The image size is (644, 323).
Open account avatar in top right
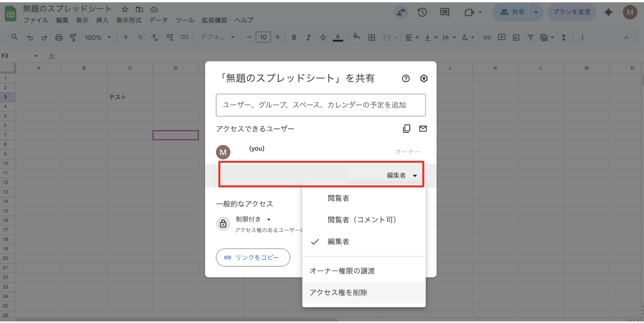[x=630, y=12]
